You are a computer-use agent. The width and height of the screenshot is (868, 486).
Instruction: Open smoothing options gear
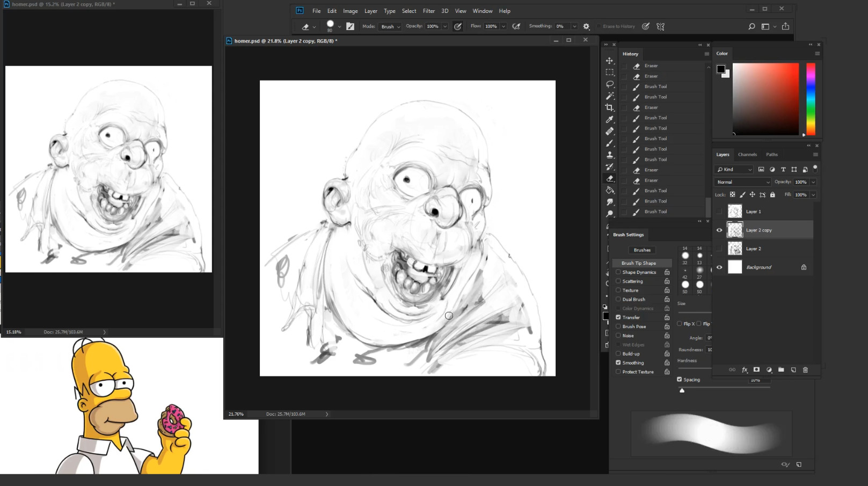coord(586,26)
